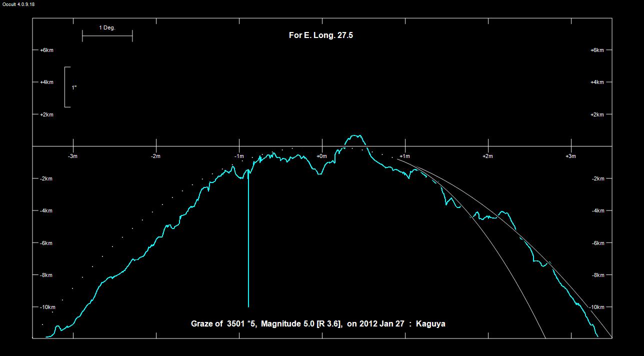The height and width of the screenshot is (356, 644).
Task: Select the -1m time axis tick label
Action: click(239, 156)
